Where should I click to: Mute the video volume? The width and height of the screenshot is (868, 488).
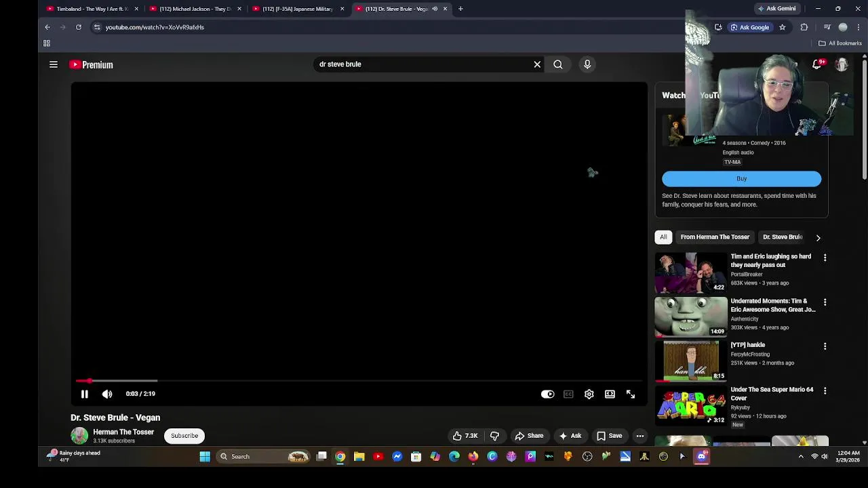(x=107, y=394)
